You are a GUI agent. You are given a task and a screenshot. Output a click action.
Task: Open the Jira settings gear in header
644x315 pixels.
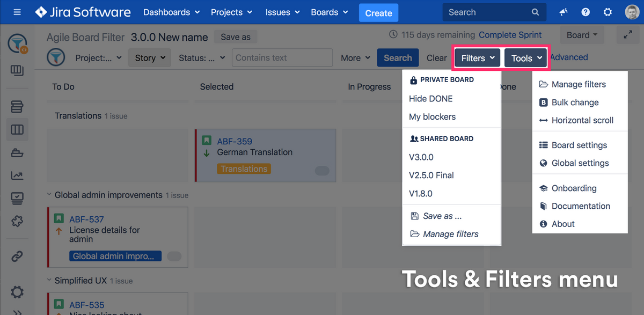point(608,12)
